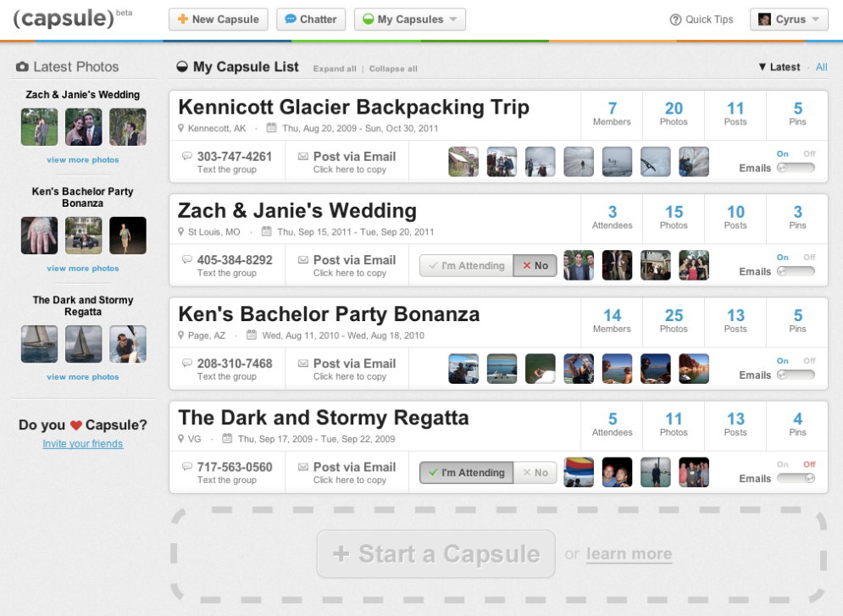
Task: Open the Latest sort dropdown
Action: coord(779,67)
